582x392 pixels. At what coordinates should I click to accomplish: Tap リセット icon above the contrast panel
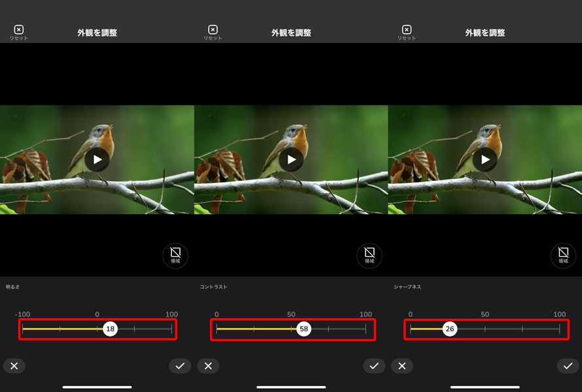213,30
